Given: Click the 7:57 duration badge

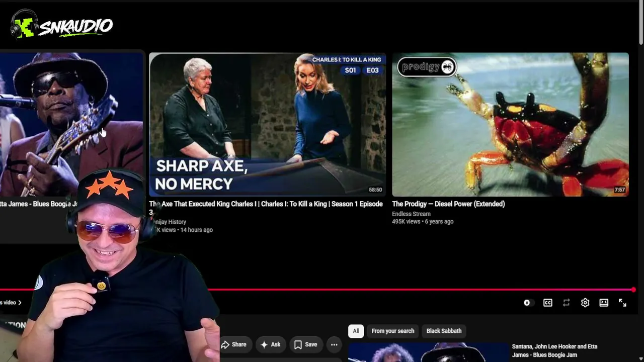Looking at the screenshot, I should click(x=620, y=190).
